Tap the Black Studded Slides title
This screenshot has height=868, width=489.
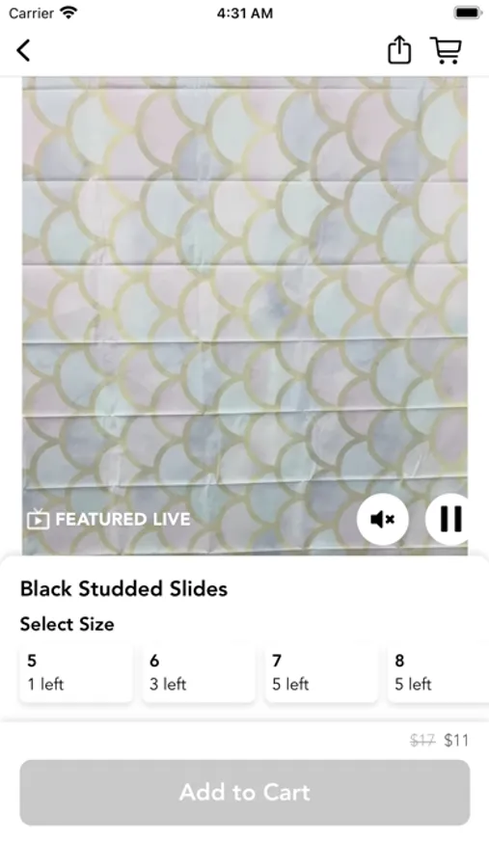(124, 588)
